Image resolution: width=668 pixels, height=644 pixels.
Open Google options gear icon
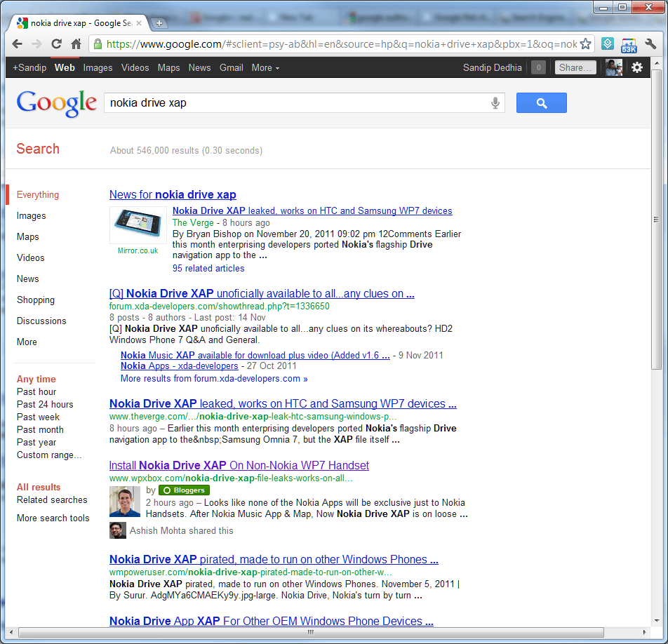[637, 67]
